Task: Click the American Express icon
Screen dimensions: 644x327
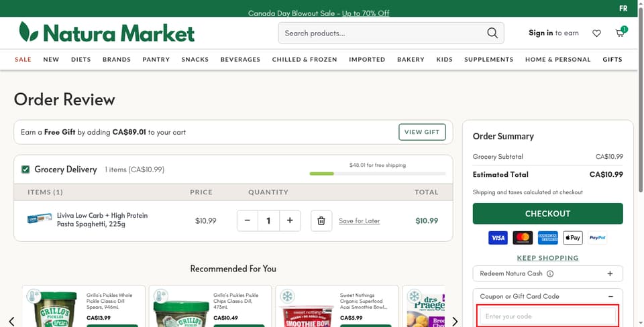Action: point(548,238)
